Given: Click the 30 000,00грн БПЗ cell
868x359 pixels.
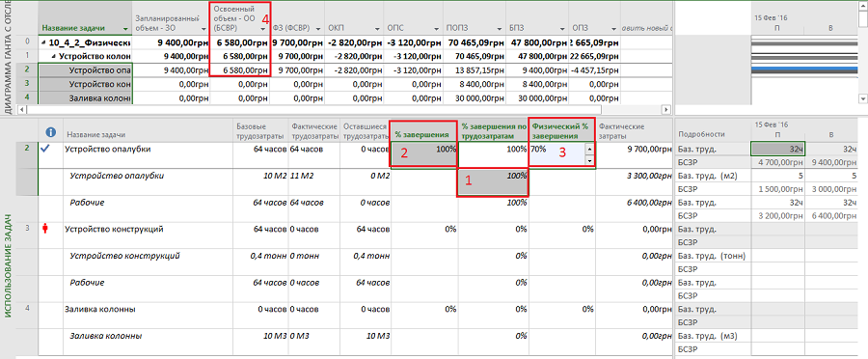Looking at the screenshot, I should tap(536, 98).
